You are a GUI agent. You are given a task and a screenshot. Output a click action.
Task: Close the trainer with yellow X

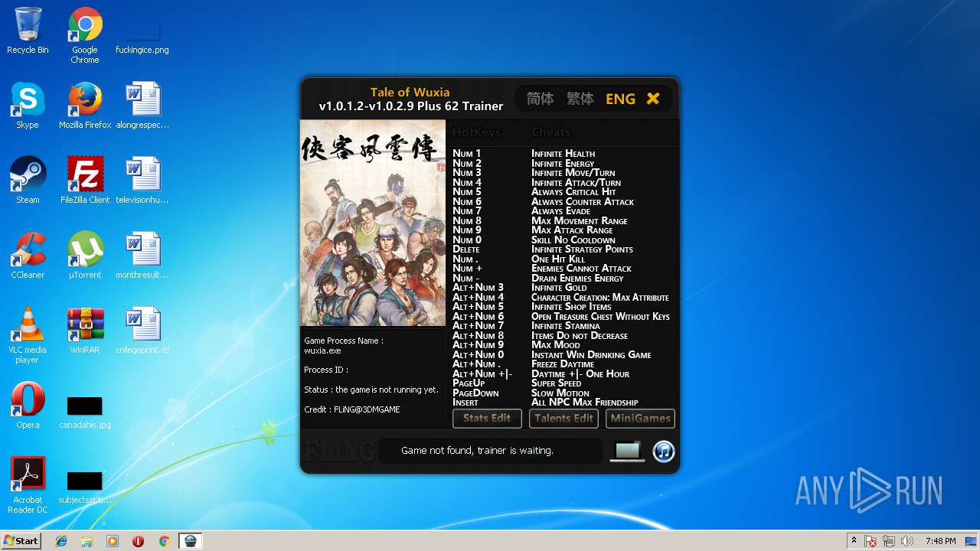(x=653, y=99)
